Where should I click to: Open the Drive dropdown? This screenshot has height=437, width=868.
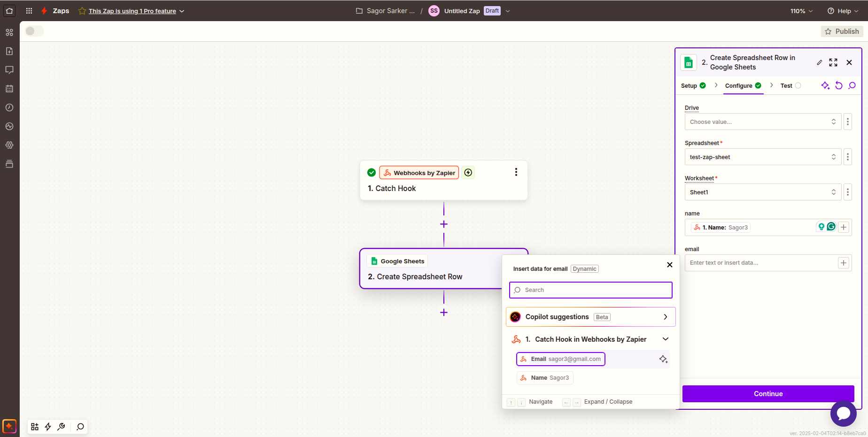pos(763,122)
